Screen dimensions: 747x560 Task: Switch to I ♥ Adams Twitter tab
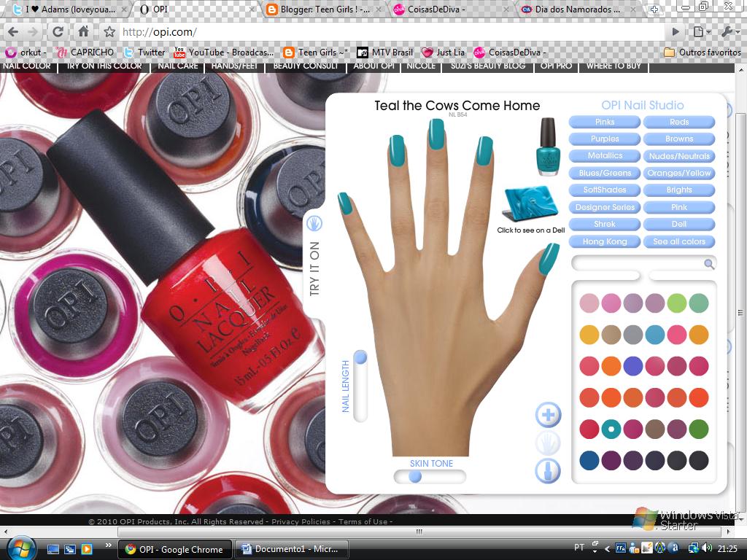coord(70,9)
